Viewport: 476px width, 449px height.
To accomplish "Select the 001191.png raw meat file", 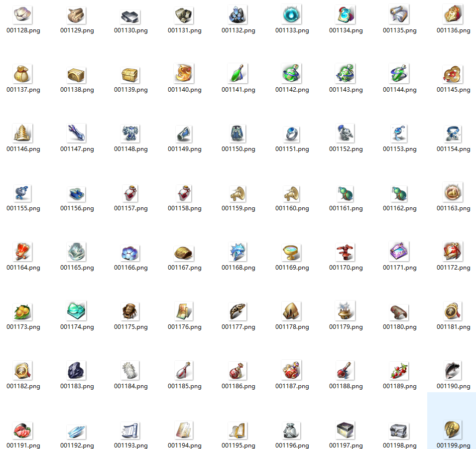I will (x=22, y=431).
